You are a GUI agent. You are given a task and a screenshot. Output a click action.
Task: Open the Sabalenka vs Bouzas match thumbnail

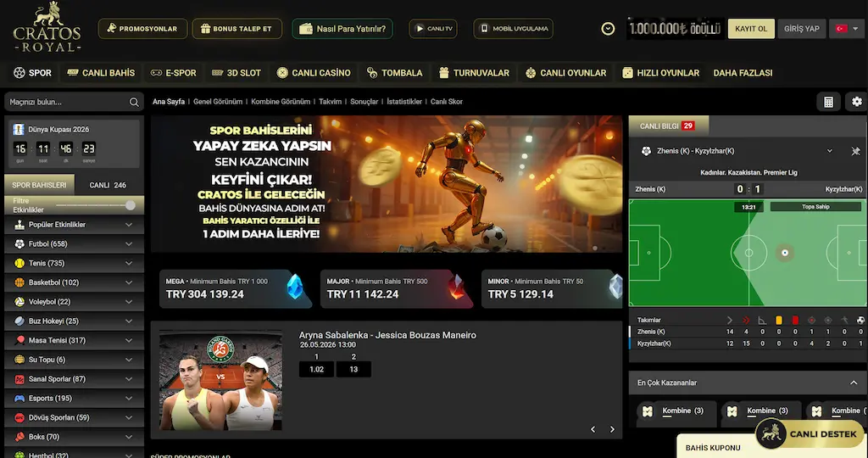pyautogui.click(x=221, y=381)
